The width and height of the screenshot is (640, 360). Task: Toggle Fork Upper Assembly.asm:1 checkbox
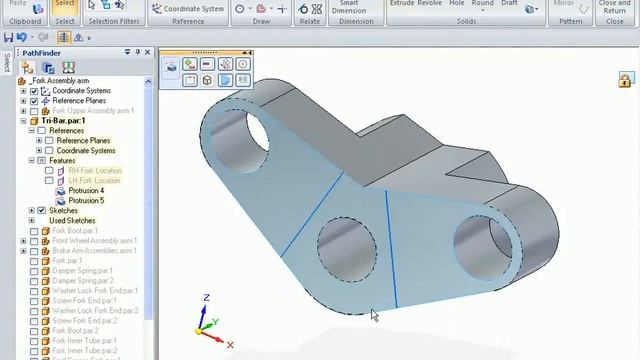(x=34, y=111)
